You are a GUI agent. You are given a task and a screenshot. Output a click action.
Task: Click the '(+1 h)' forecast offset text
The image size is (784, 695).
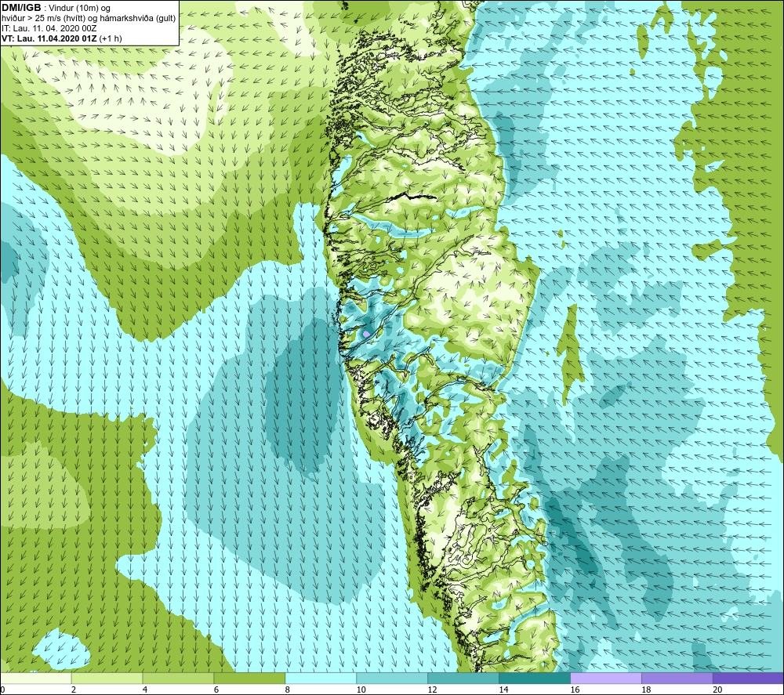(111, 38)
